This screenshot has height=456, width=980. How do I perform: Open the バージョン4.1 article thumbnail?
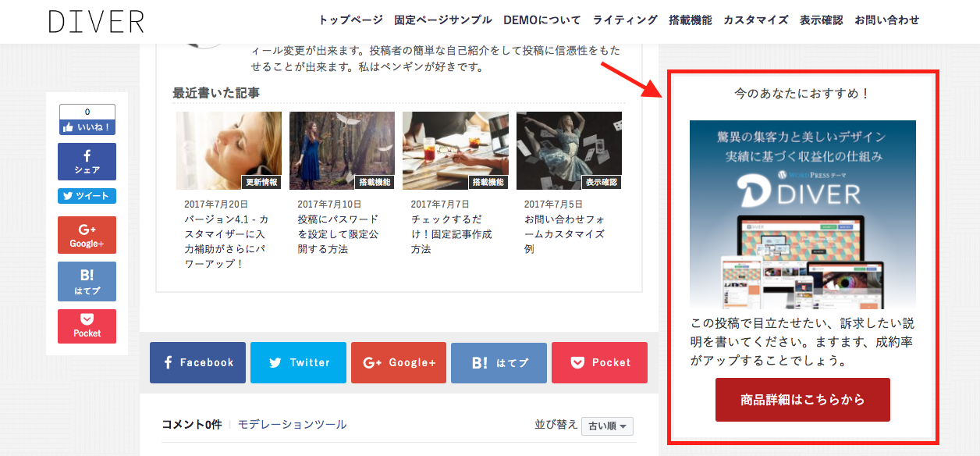pyautogui.click(x=229, y=151)
